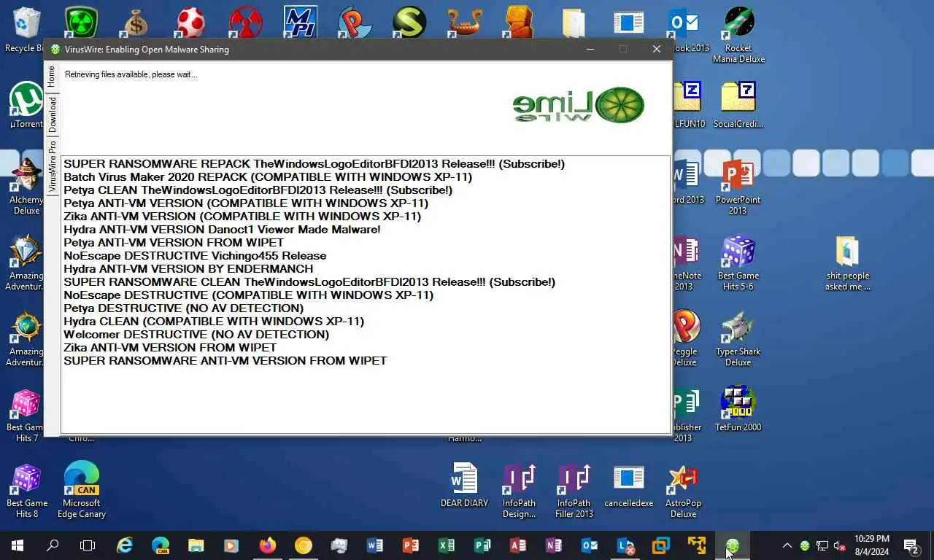Launch PowerPoint from the taskbar
The width and height of the screenshot is (934, 560).
click(x=411, y=545)
